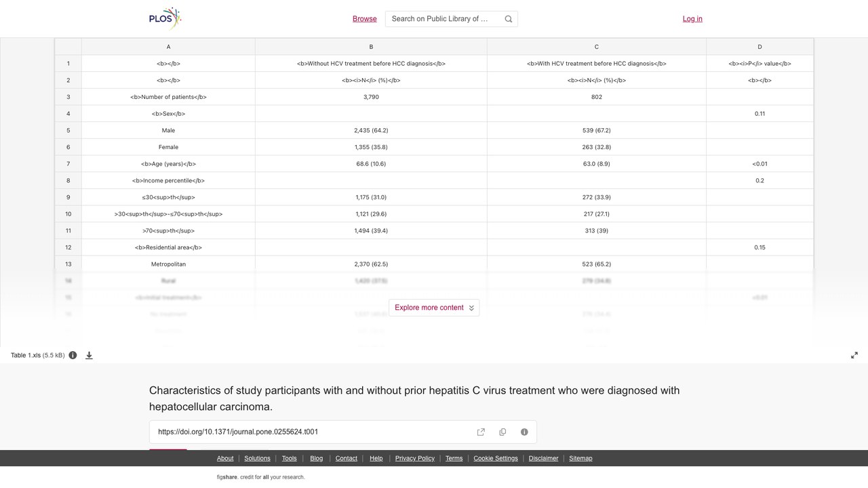Viewport: 868px width, 488px height.
Task: Open Cookie Settings in footer
Action: tap(496, 459)
